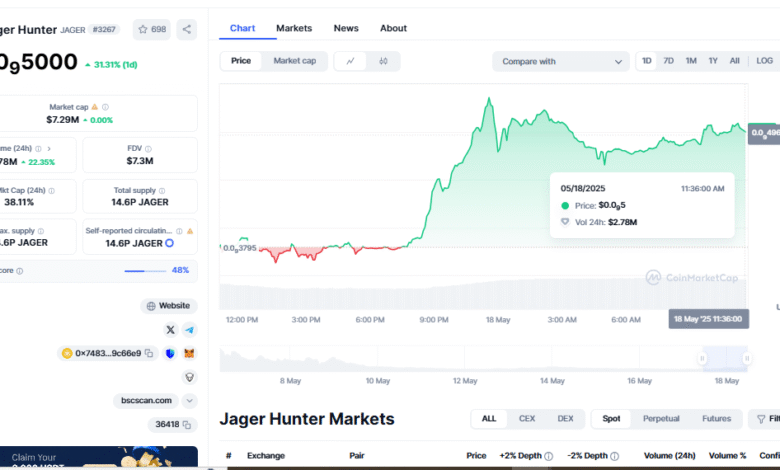Click the left range handle on mini chart
780x470 pixels.
702,358
